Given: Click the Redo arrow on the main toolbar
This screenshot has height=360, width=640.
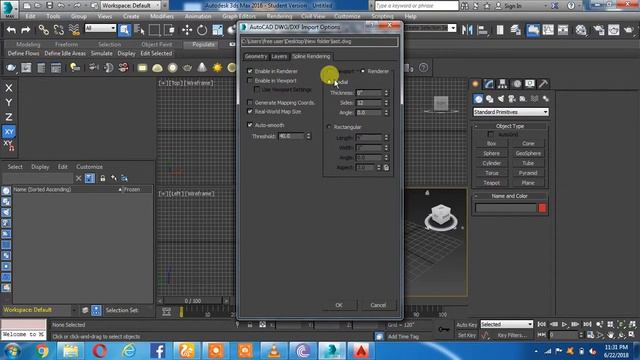Looking at the screenshot, I should 25,30.
